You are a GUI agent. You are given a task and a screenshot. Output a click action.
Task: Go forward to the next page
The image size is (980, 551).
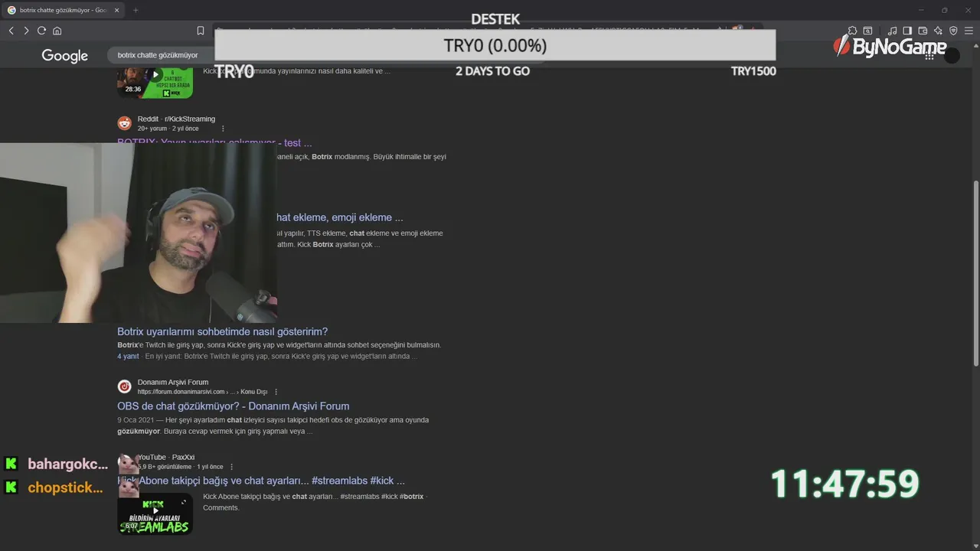click(x=26, y=31)
